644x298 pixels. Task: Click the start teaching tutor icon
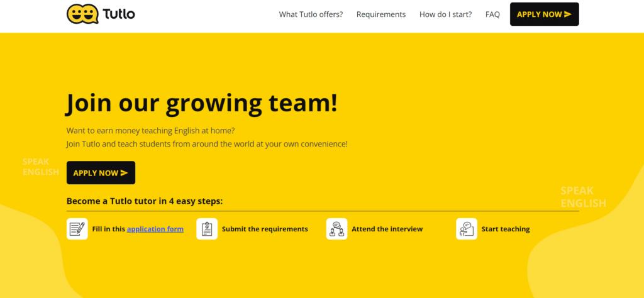click(x=466, y=229)
